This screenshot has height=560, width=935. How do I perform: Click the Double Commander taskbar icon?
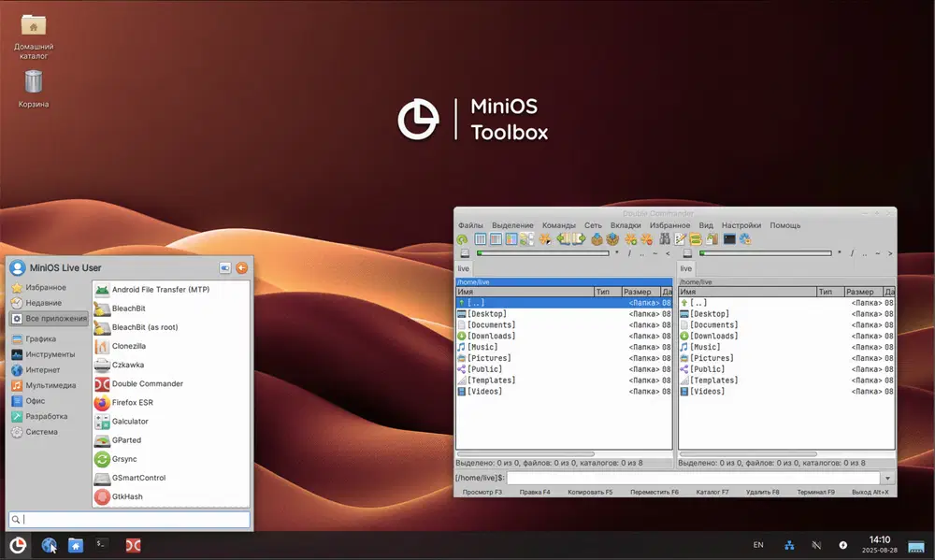point(134,545)
